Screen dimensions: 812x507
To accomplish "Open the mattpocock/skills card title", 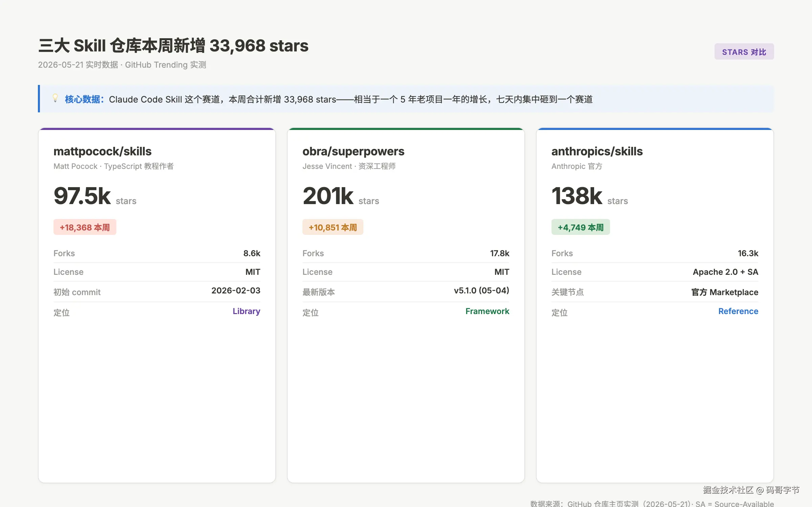I will (x=102, y=151).
